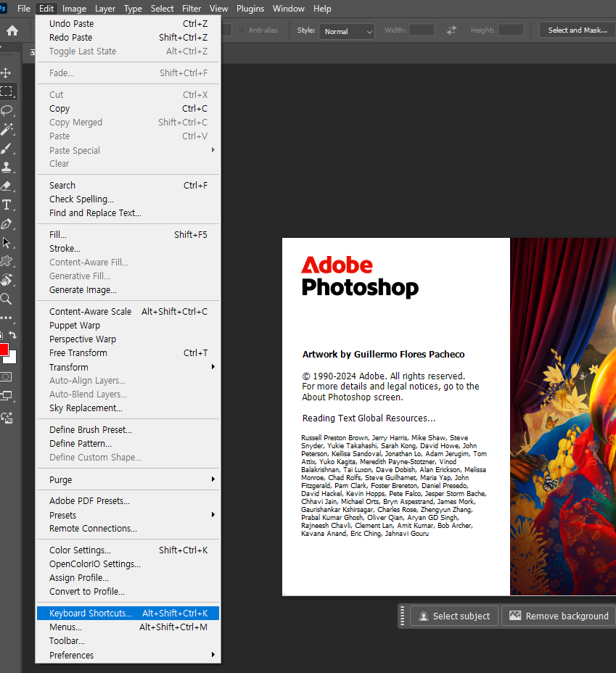Select the Brush tool

tap(7, 148)
